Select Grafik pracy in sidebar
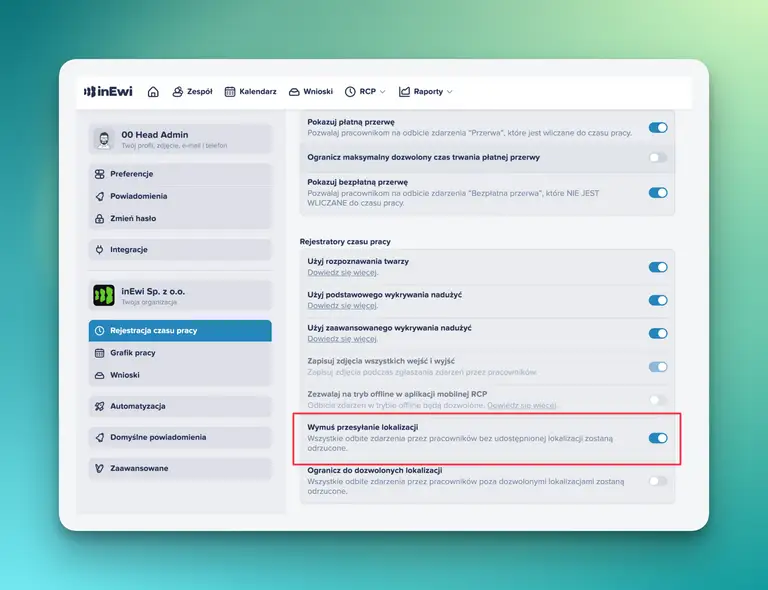Viewport: 768px width, 590px height. (132, 353)
